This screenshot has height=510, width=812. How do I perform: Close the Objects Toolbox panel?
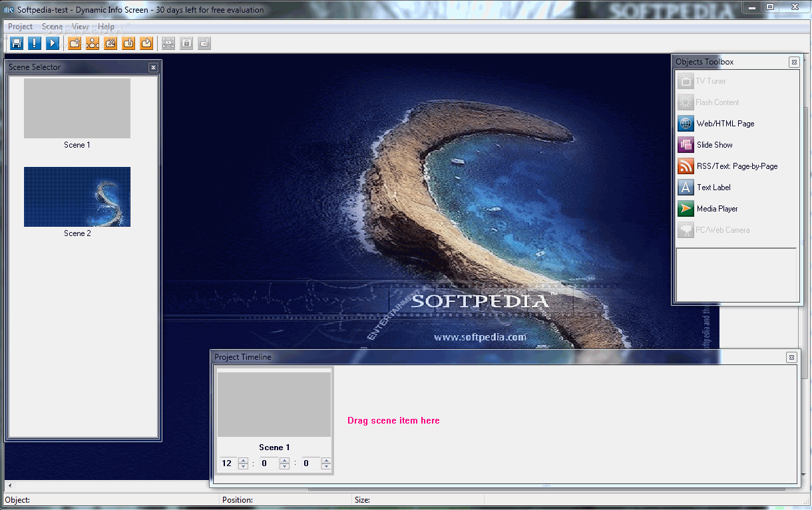pyautogui.click(x=794, y=62)
